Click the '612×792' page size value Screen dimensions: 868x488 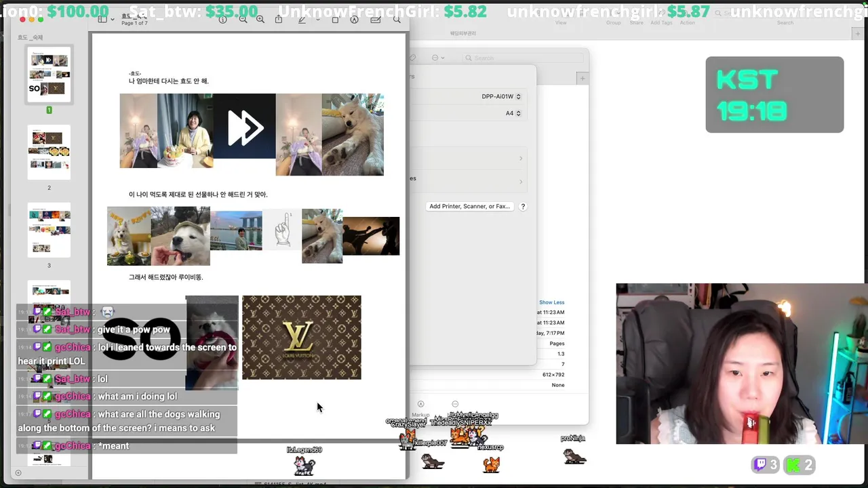[553, 375]
